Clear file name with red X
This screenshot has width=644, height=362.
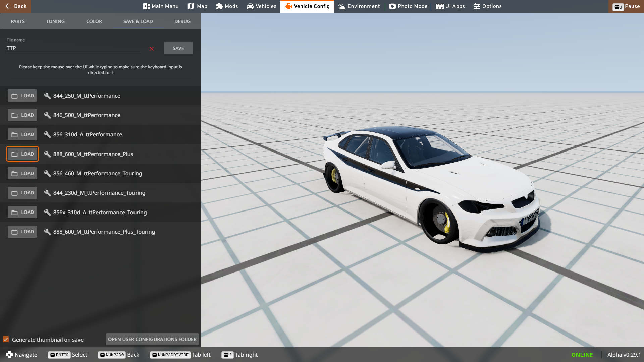[x=152, y=49]
